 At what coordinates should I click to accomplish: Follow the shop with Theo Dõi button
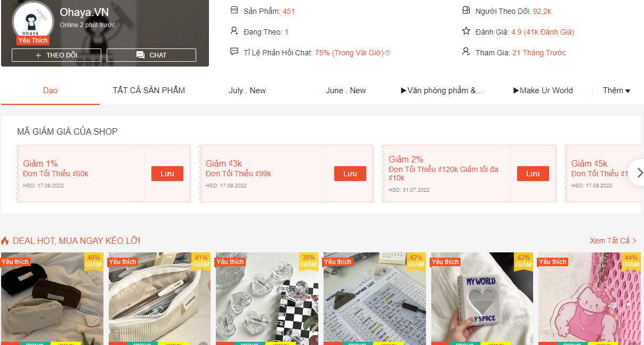(57, 55)
